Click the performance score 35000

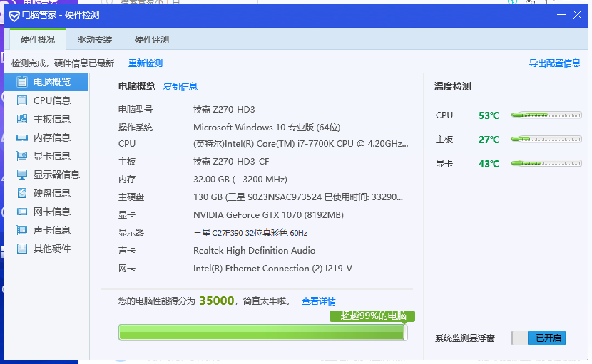coord(217,301)
